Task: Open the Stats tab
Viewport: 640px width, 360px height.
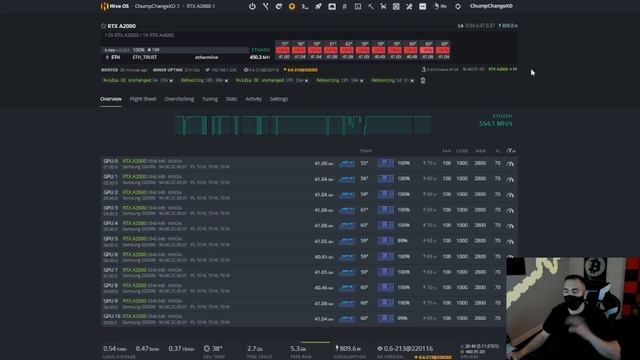Action: [x=231, y=99]
